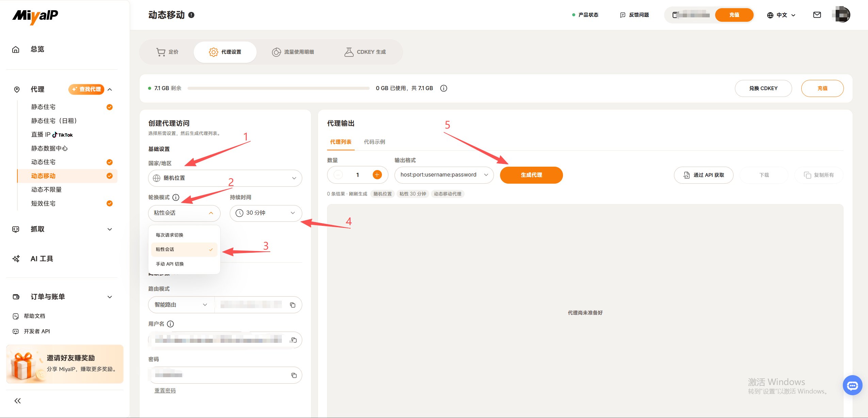The height and width of the screenshot is (418, 868).
Task: Open the live chat support bubble
Action: 852,385
